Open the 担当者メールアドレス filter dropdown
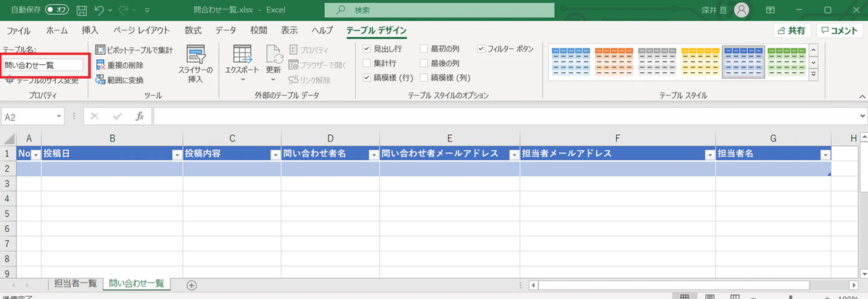The height and width of the screenshot is (299, 868). click(x=710, y=155)
